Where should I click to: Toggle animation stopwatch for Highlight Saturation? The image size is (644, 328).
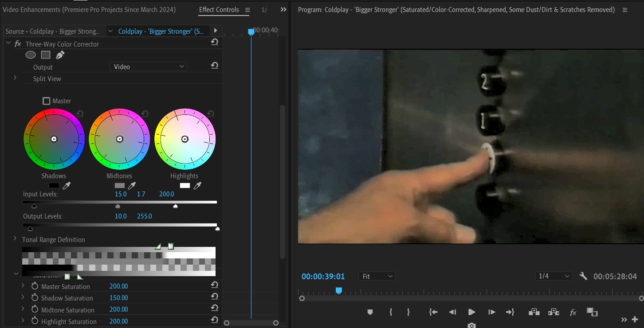35,321
